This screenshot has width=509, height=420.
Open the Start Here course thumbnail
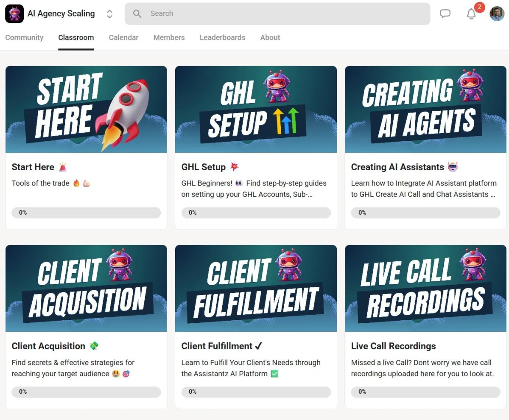pos(86,109)
